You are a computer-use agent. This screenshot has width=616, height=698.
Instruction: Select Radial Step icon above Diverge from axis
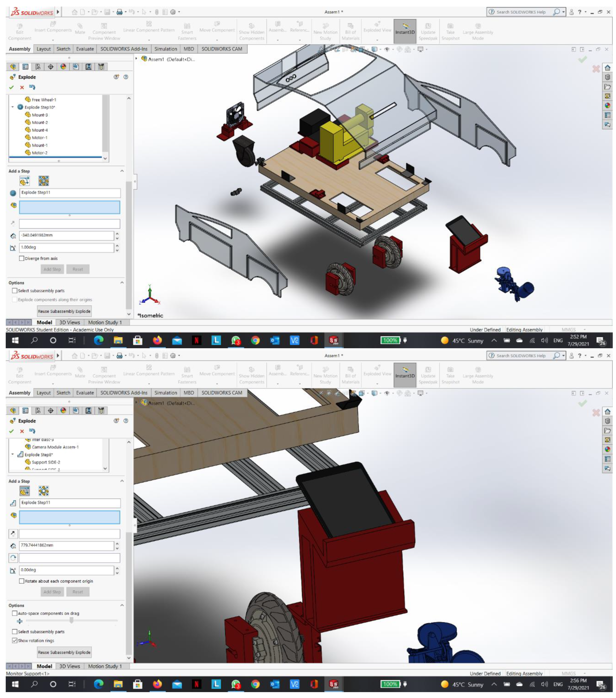click(x=43, y=181)
